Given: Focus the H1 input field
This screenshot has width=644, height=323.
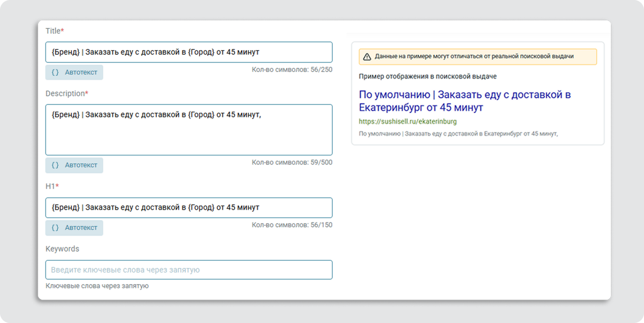Looking at the screenshot, I should [x=189, y=208].
